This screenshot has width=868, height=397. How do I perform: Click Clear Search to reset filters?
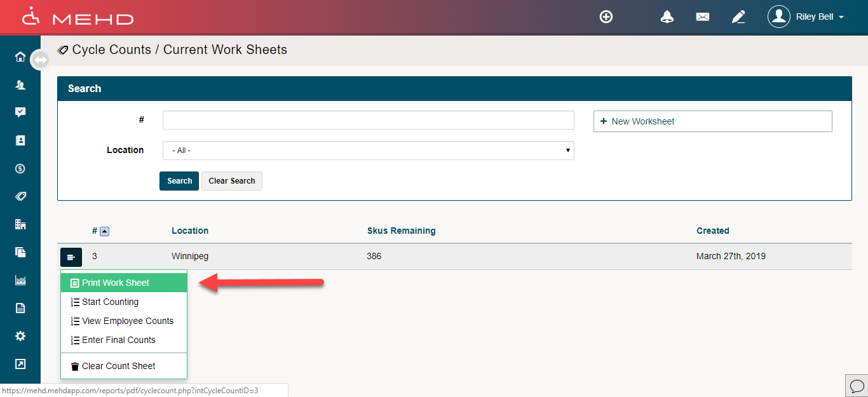point(231,180)
